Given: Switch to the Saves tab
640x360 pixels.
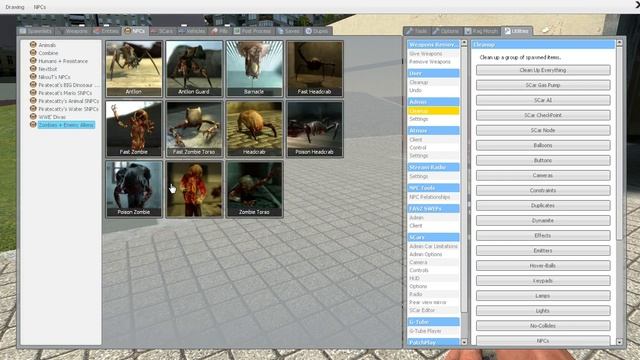Looking at the screenshot, I should click(x=289, y=31).
